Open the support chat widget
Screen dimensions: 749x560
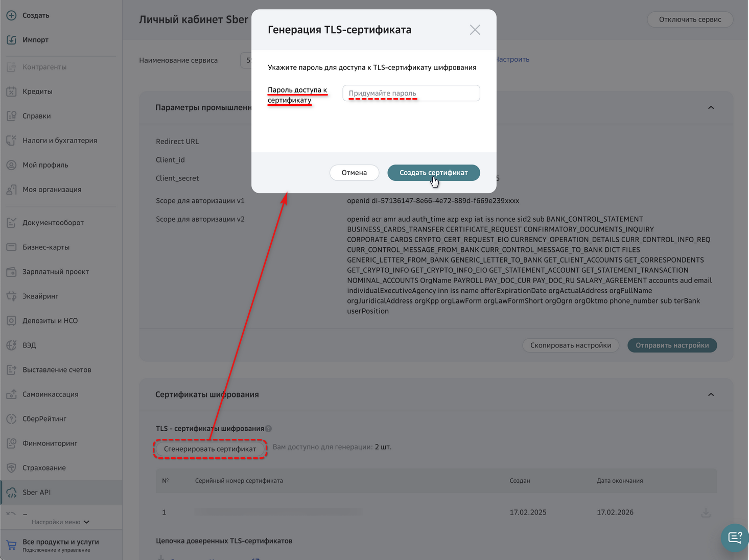point(734,538)
